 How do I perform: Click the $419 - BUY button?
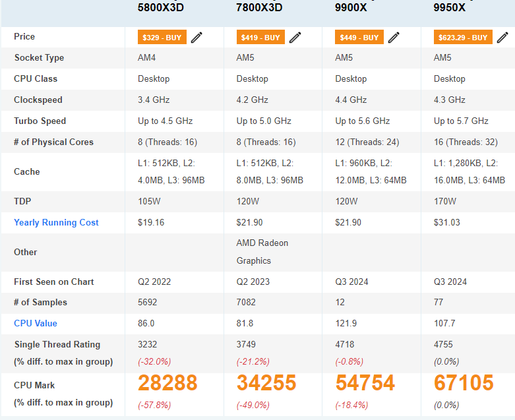(x=260, y=37)
